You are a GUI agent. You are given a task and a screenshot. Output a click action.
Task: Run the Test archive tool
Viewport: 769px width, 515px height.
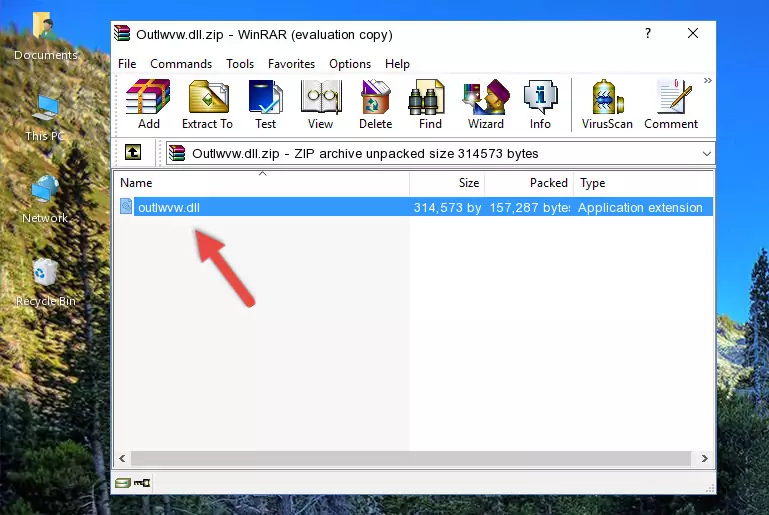(x=265, y=104)
